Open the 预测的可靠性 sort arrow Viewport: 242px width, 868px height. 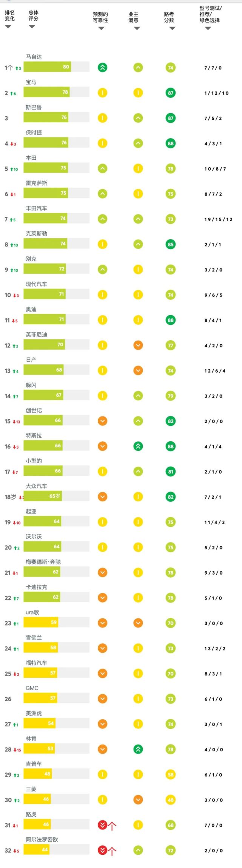pos(101,28)
